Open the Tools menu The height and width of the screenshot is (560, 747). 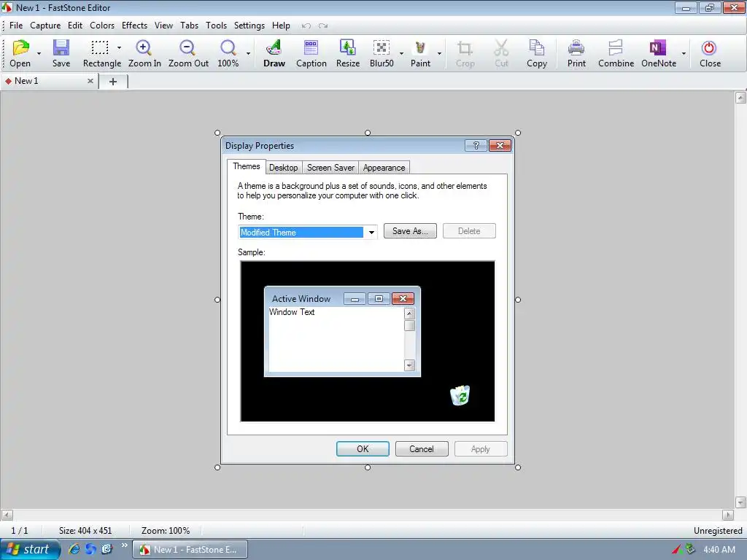click(x=216, y=26)
